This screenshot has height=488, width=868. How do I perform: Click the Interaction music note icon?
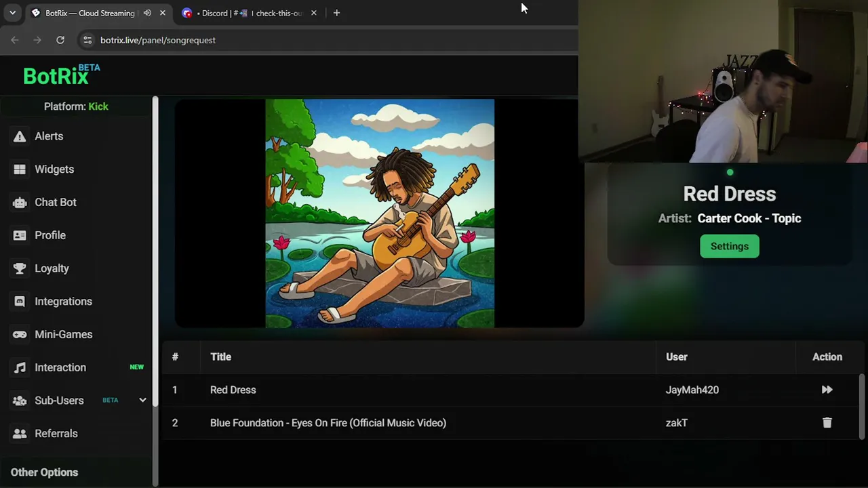[x=20, y=367]
